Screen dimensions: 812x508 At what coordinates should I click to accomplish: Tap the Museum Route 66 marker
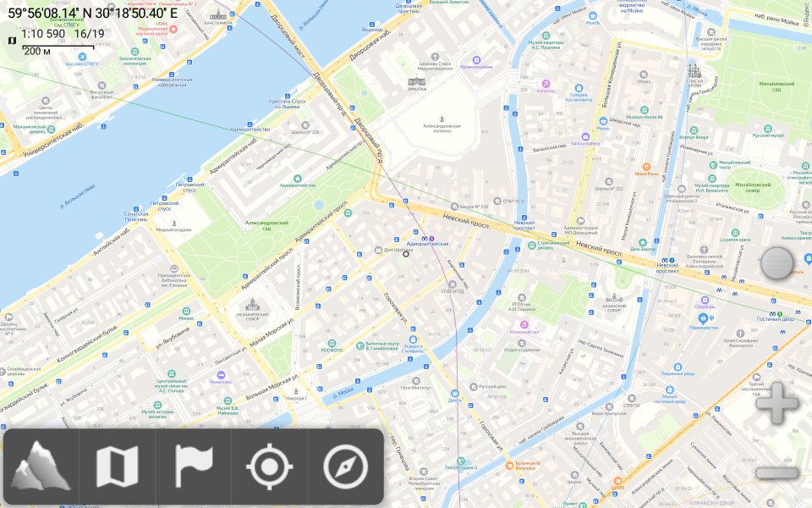coord(644,110)
